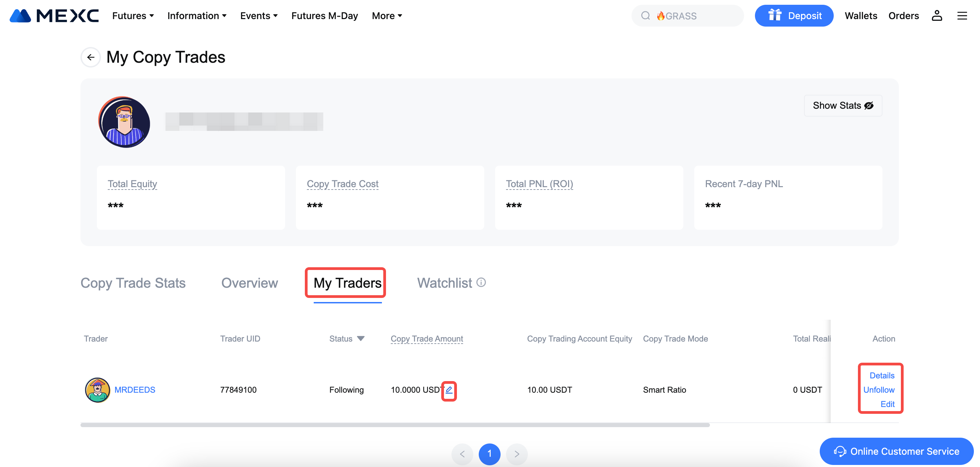Open Online Customer Service chat

click(896, 451)
